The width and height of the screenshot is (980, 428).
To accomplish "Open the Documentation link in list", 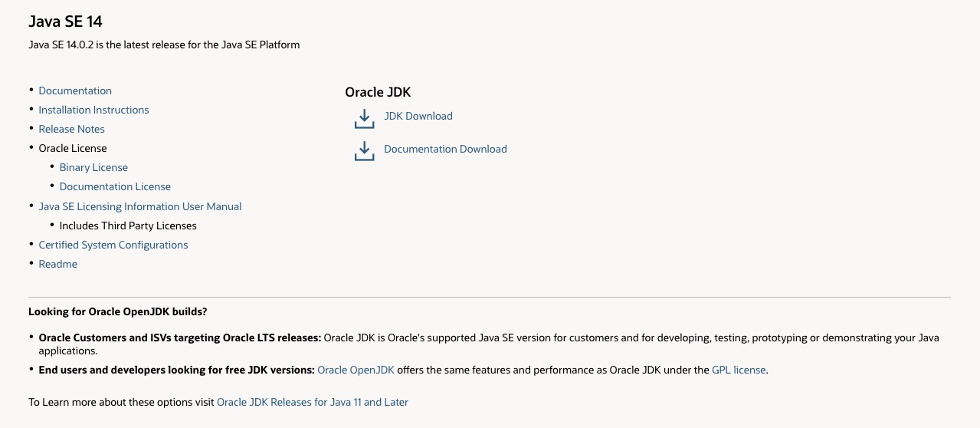I will [75, 91].
